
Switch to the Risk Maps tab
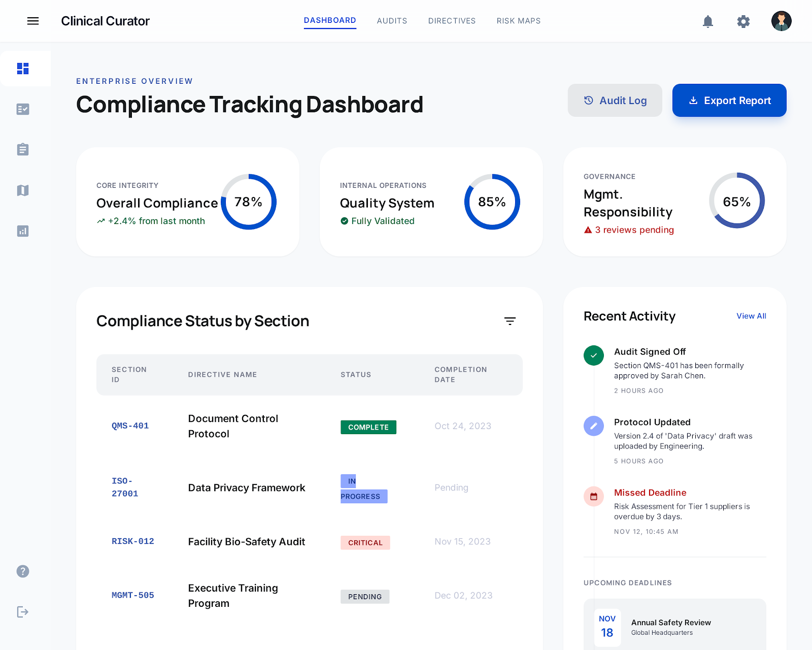coord(519,21)
